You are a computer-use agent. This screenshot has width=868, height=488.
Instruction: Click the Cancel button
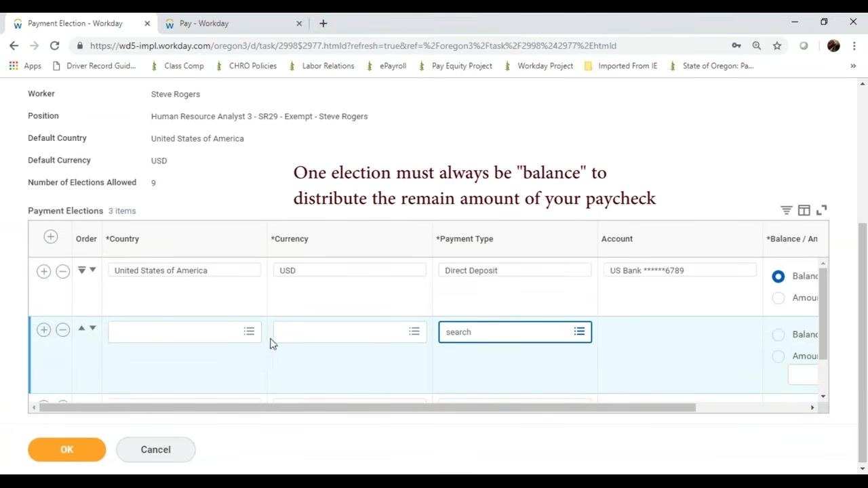155,449
